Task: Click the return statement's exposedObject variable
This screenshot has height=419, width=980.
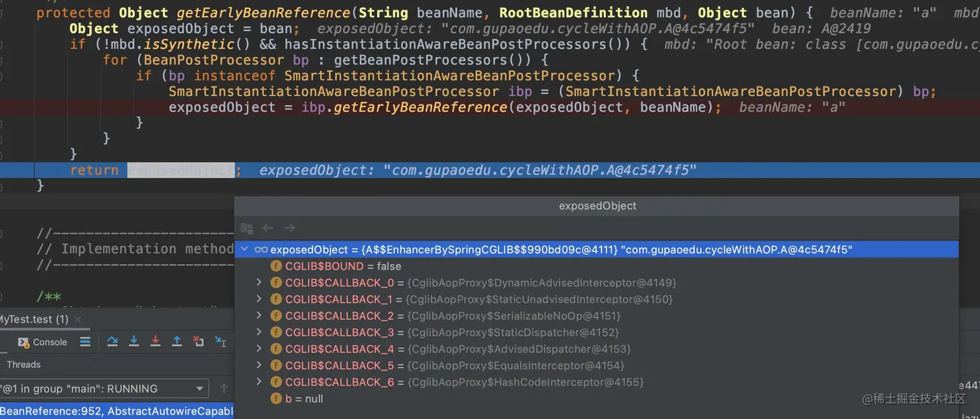Action: (x=180, y=170)
